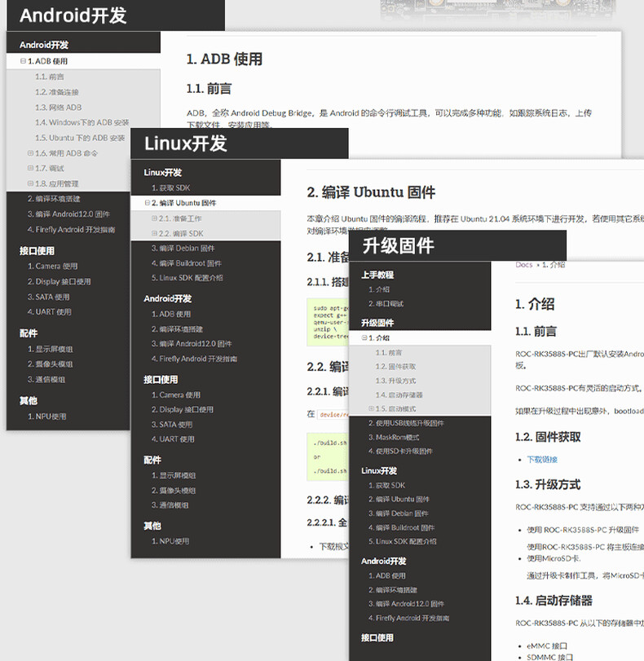
Task: Open '1.3. 网络 ADB' in sidebar
Action: [x=58, y=108]
